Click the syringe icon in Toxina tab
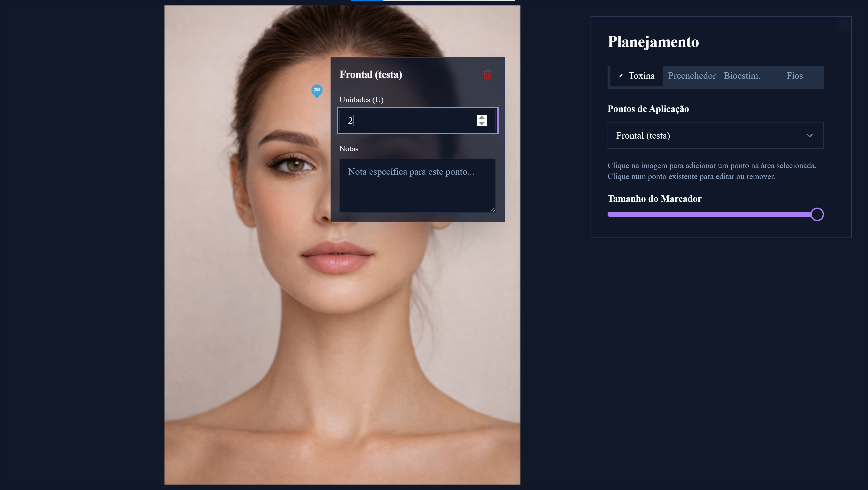This screenshot has width=868, height=490. coord(620,76)
